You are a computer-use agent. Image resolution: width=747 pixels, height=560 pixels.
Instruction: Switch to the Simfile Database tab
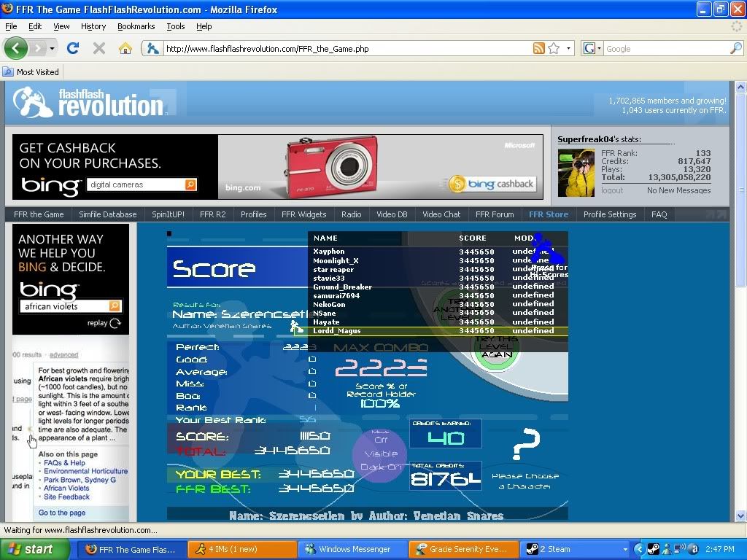[x=107, y=214]
